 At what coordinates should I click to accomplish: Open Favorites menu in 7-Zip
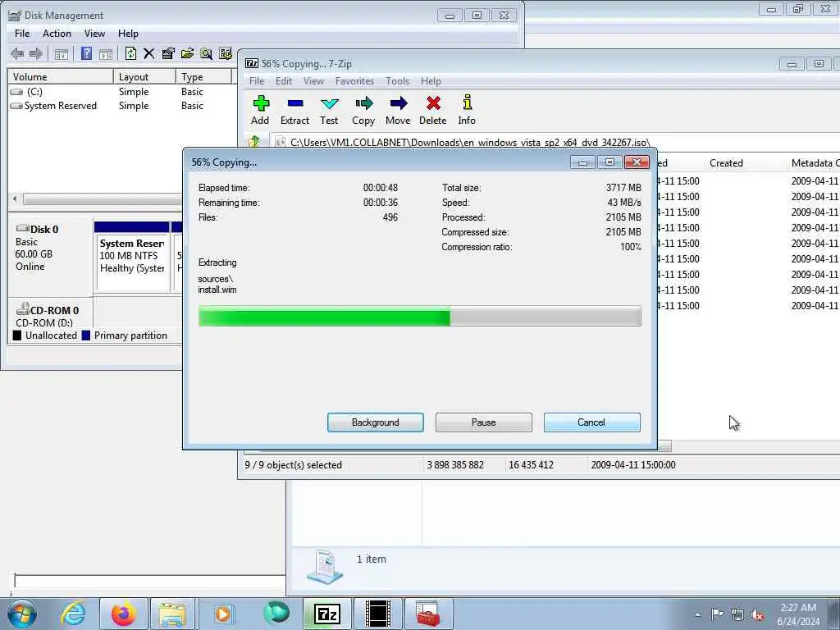pos(354,81)
